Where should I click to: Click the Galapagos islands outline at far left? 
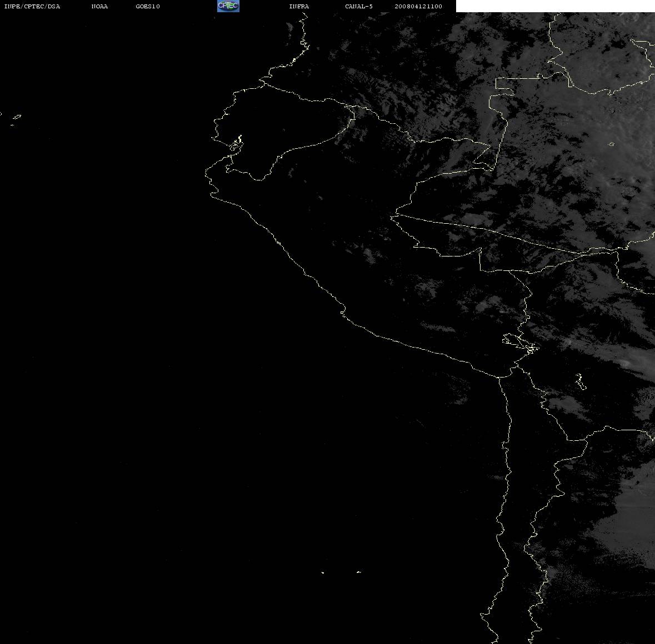(16, 119)
